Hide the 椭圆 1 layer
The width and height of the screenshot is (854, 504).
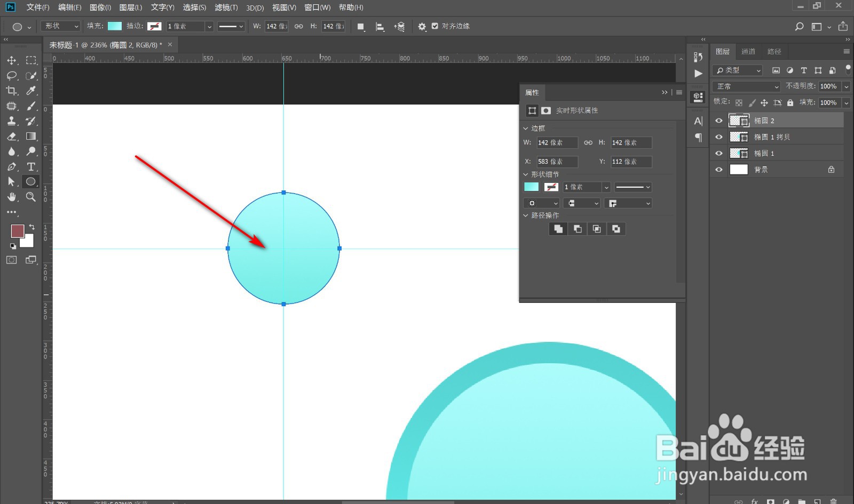(719, 153)
